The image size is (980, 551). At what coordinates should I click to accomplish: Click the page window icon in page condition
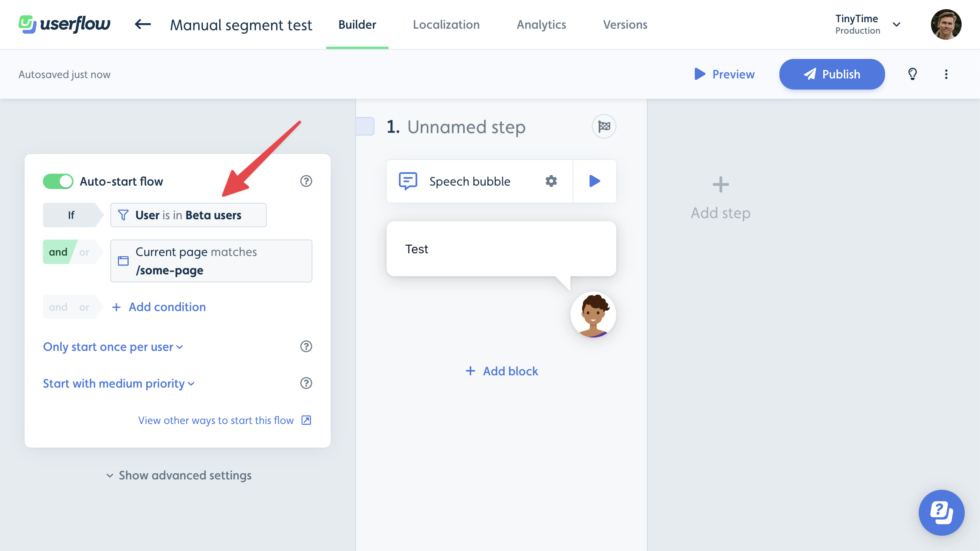tap(123, 261)
